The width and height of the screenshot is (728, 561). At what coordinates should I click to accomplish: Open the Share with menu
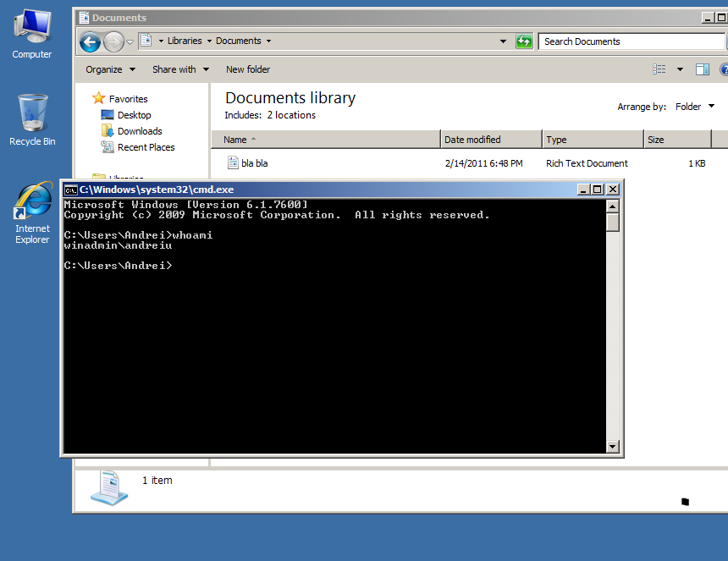coord(180,69)
